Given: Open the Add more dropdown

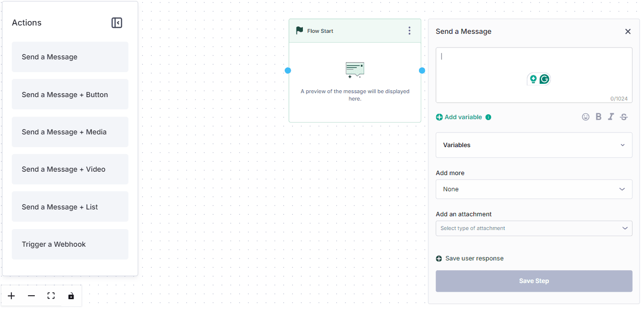Looking at the screenshot, I should point(534,189).
